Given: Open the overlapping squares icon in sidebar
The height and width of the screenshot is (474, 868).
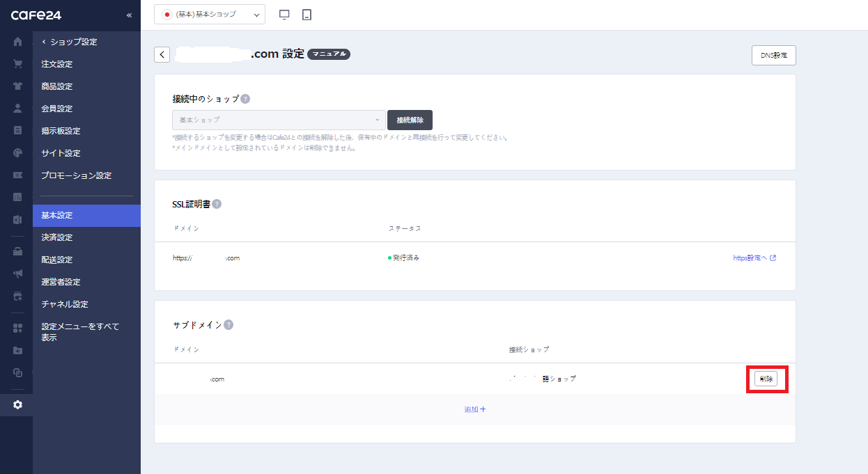Looking at the screenshot, I should click(x=17, y=372).
